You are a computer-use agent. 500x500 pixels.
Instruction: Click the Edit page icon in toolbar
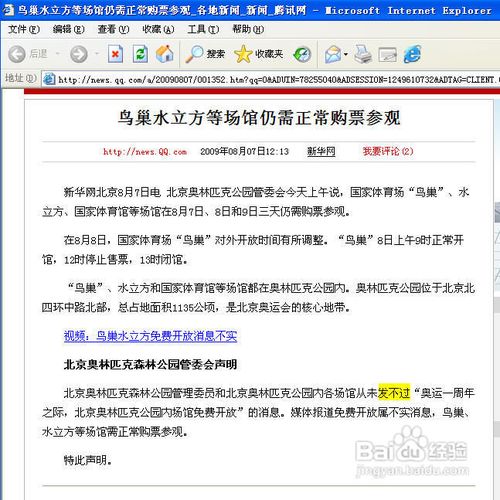[x=387, y=55]
